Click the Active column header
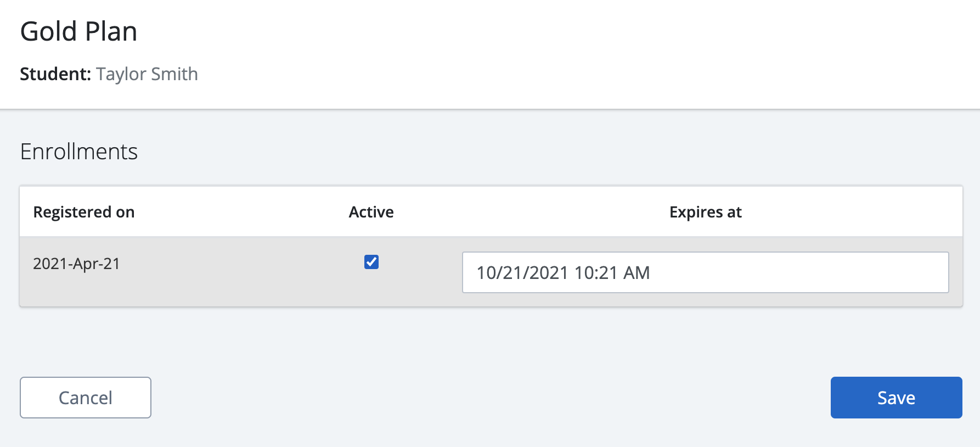Viewport: 980px width, 447px height. coord(371,212)
